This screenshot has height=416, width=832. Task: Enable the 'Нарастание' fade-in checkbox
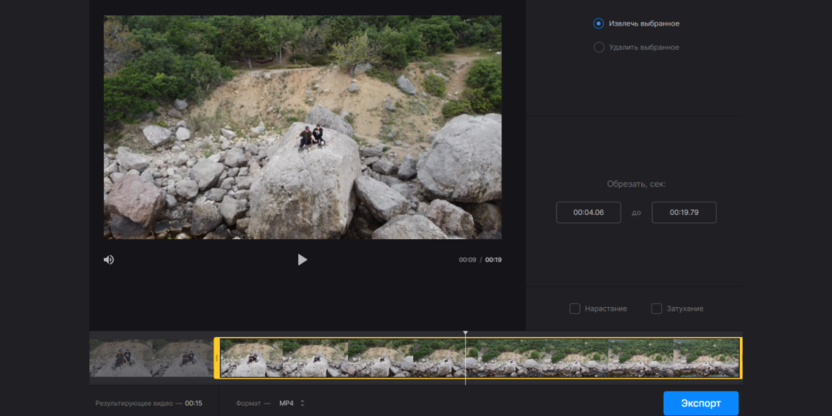pos(575,309)
